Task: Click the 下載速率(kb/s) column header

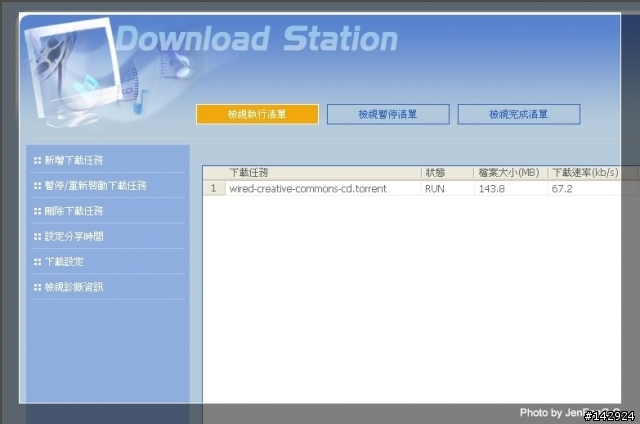Action: pyautogui.click(x=585, y=173)
